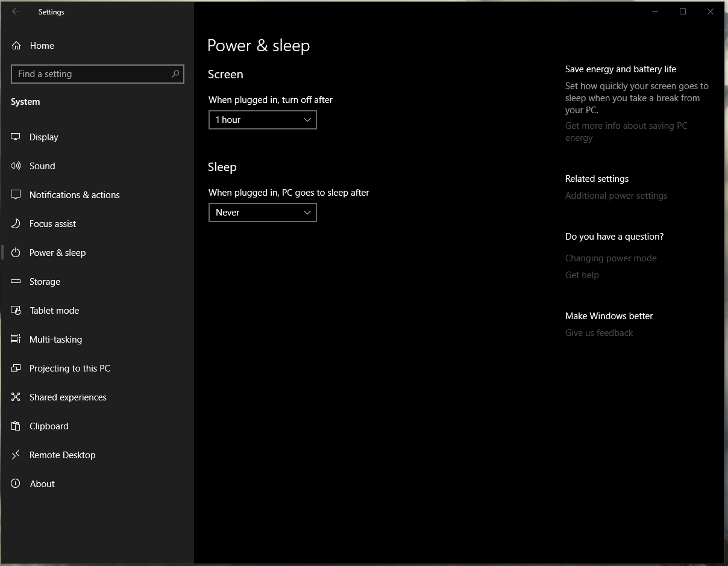Select Clipboard label in sidebar
Screen dimensions: 728x566
(49, 426)
